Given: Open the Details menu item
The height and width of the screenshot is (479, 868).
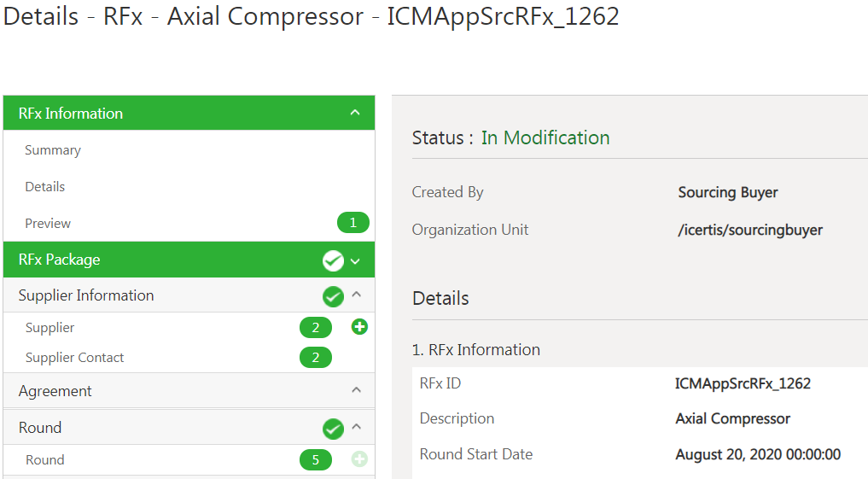Looking at the screenshot, I should pyautogui.click(x=45, y=186).
